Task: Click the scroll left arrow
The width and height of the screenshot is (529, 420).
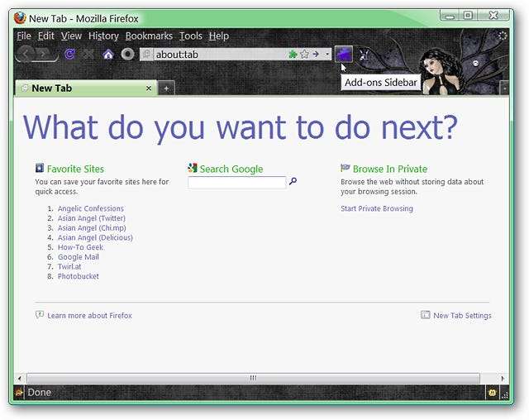Action: pyautogui.click(x=20, y=378)
